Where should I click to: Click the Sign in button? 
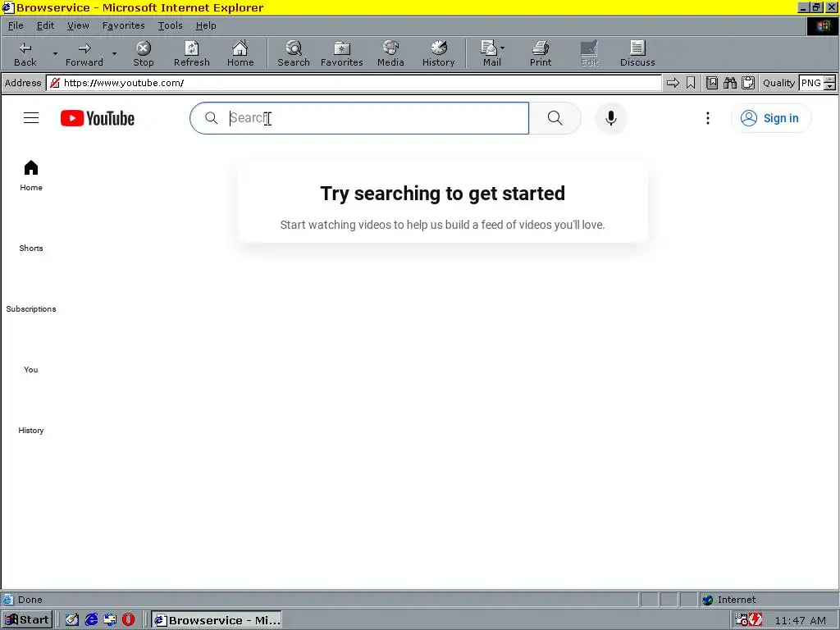tap(771, 118)
